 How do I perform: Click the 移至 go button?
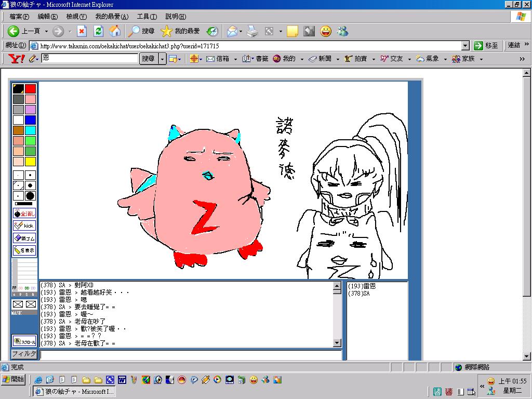click(x=486, y=46)
